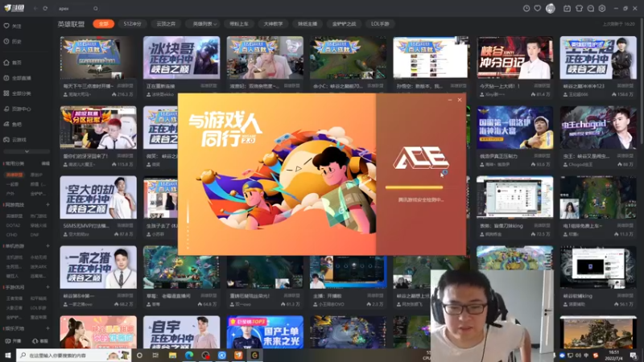Open Microsoft Edge from the taskbar
The height and width of the screenshot is (362, 644).
tap(189, 355)
